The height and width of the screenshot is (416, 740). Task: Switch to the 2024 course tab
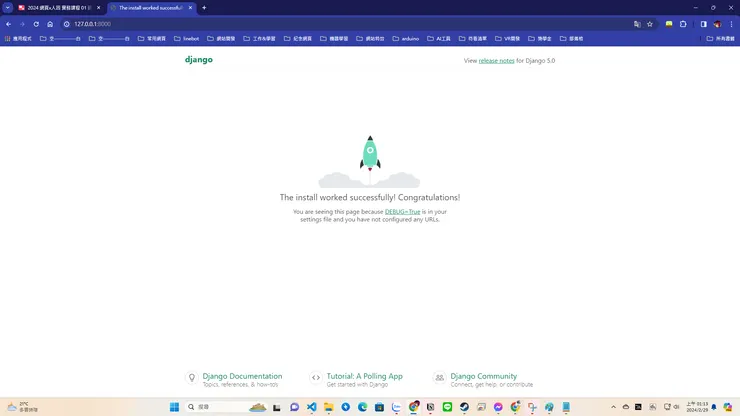tap(59, 8)
